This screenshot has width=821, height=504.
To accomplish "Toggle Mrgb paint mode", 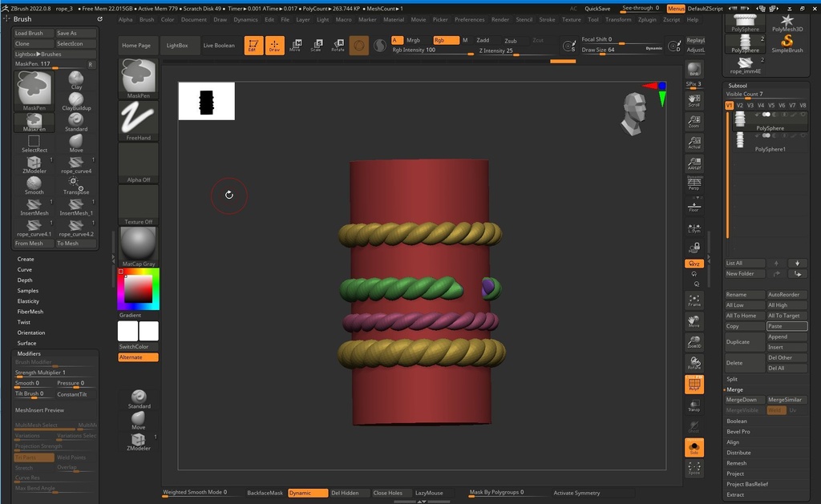I will pyautogui.click(x=413, y=40).
